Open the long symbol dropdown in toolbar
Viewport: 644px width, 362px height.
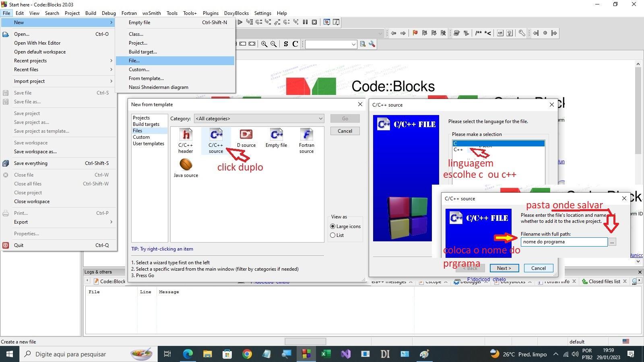tap(380, 33)
